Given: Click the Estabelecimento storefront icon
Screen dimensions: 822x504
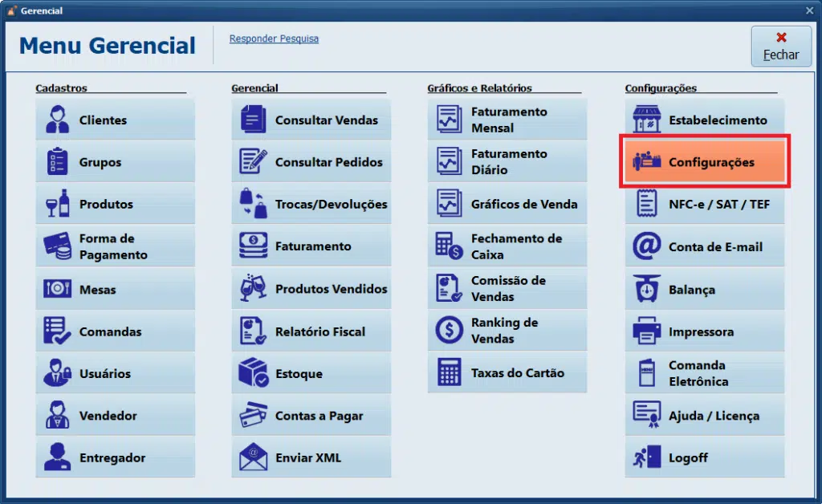Looking at the screenshot, I should [x=646, y=120].
